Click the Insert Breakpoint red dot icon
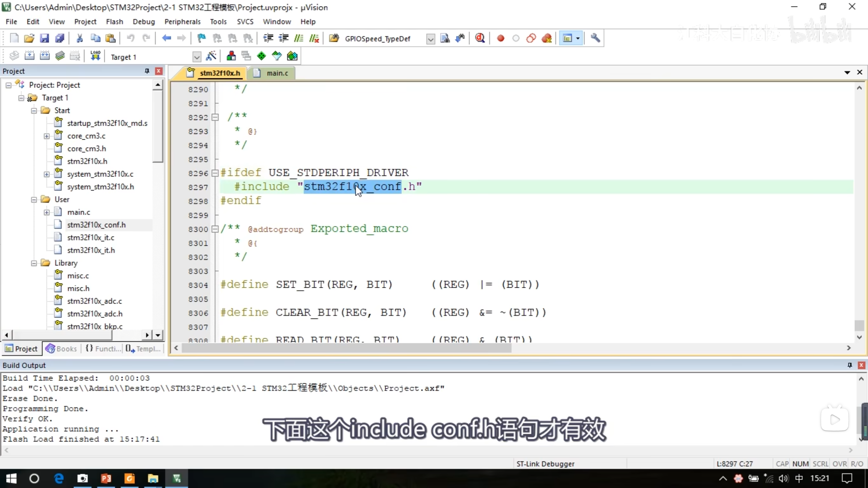Screen dimensions: 868x488 tap(500, 38)
